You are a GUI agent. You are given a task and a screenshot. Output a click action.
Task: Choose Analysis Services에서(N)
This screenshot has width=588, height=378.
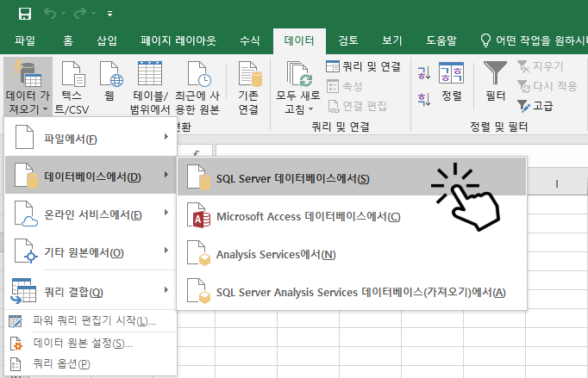352,254
